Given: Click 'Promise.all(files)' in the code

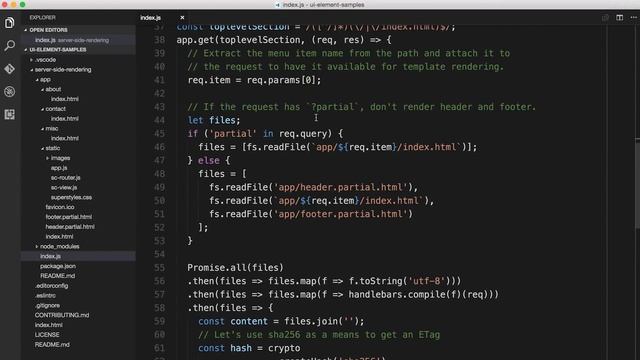Looking at the screenshot, I should coord(235,267).
